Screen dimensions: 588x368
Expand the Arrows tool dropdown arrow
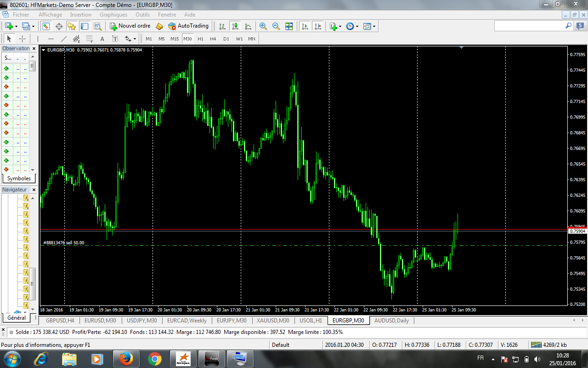pos(135,39)
